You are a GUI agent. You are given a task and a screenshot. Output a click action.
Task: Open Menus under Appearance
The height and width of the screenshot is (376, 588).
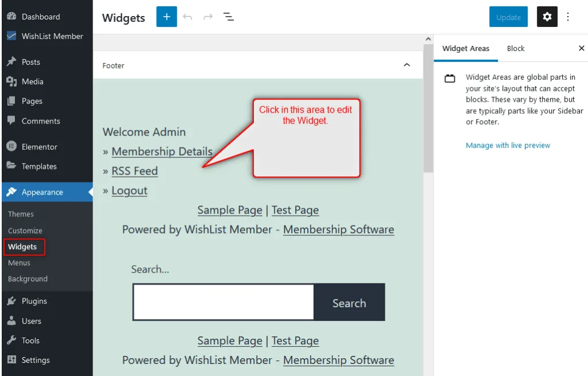pyautogui.click(x=20, y=262)
